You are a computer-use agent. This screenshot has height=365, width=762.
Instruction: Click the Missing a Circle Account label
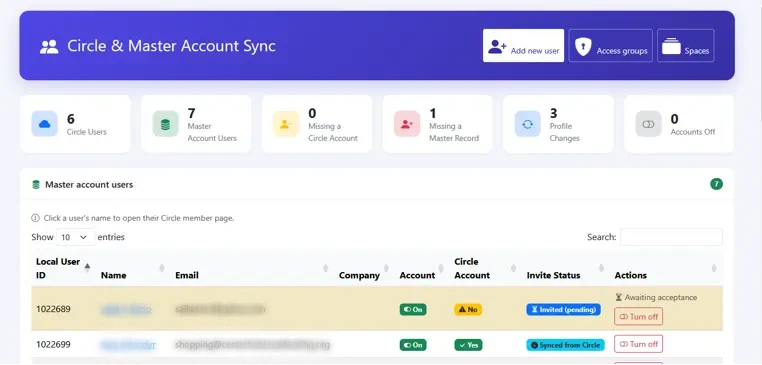point(333,132)
